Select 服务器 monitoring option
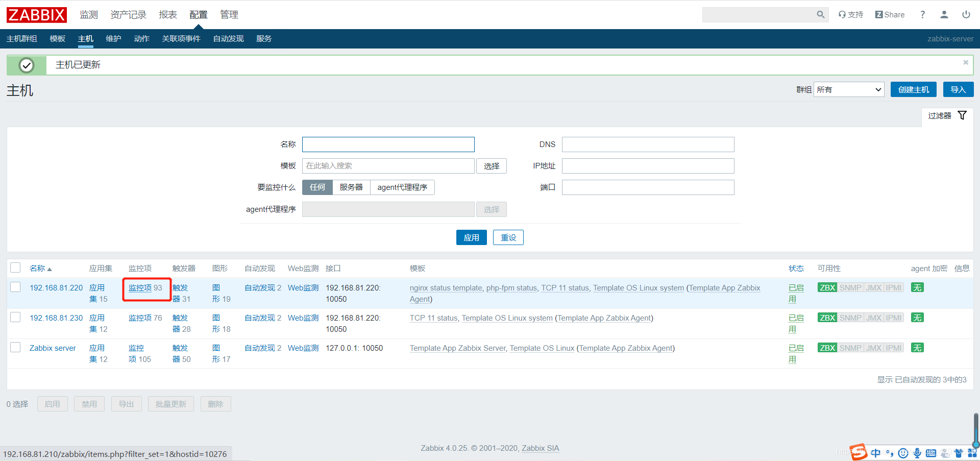 point(351,187)
